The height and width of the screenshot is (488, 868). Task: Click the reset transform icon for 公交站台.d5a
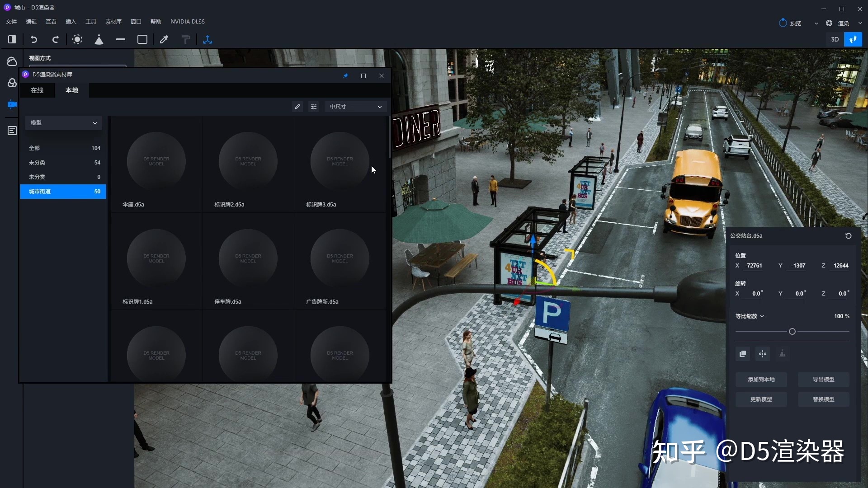pyautogui.click(x=848, y=236)
